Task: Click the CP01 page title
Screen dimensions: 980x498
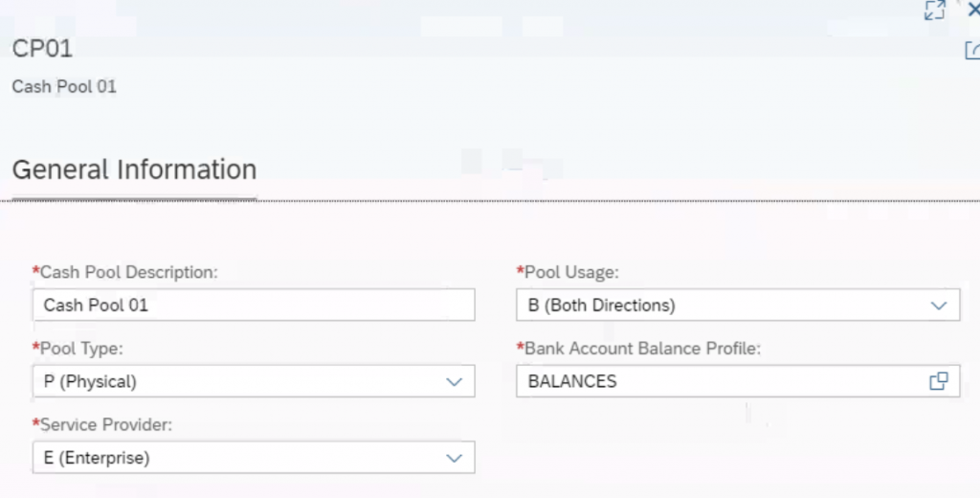Action: coord(42,49)
